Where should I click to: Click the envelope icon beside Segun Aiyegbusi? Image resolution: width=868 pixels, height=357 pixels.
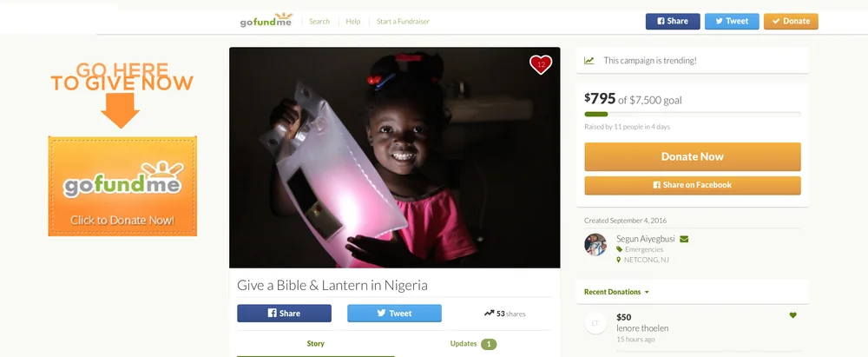(684, 239)
